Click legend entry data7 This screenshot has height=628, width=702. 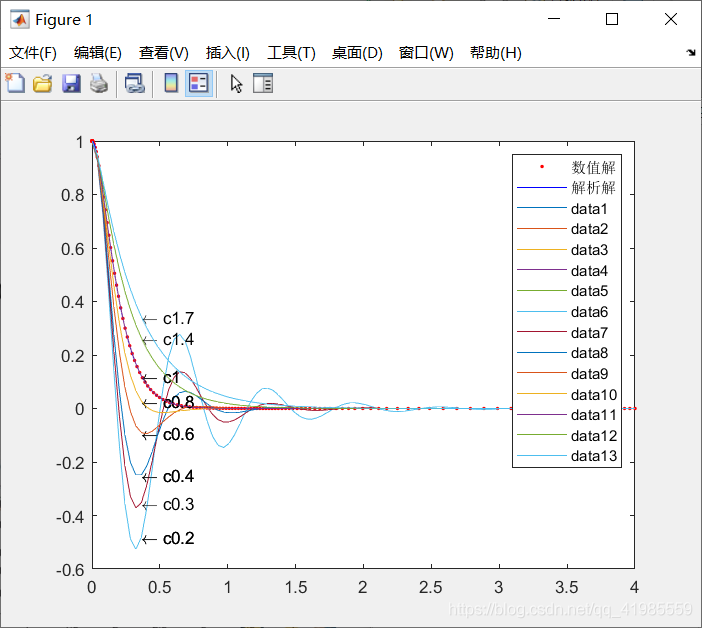point(589,333)
